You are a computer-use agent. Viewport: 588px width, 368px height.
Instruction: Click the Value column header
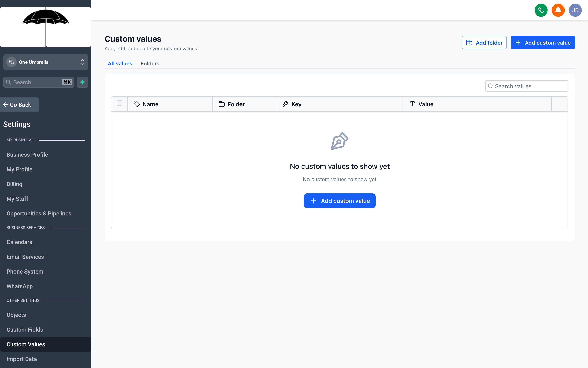coord(477,104)
